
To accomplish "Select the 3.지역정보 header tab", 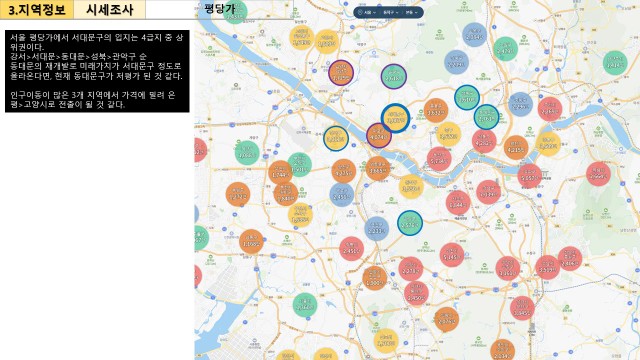I will coord(37,9).
